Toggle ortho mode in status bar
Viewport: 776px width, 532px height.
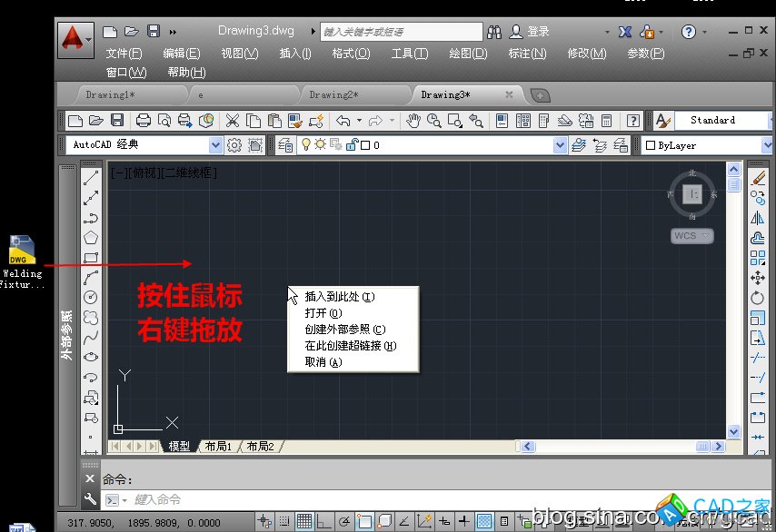pyautogui.click(x=324, y=521)
